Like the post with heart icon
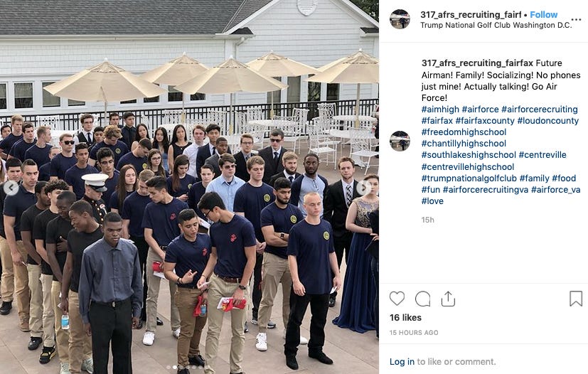Viewport: 588px width, 374px height. click(397, 299)
